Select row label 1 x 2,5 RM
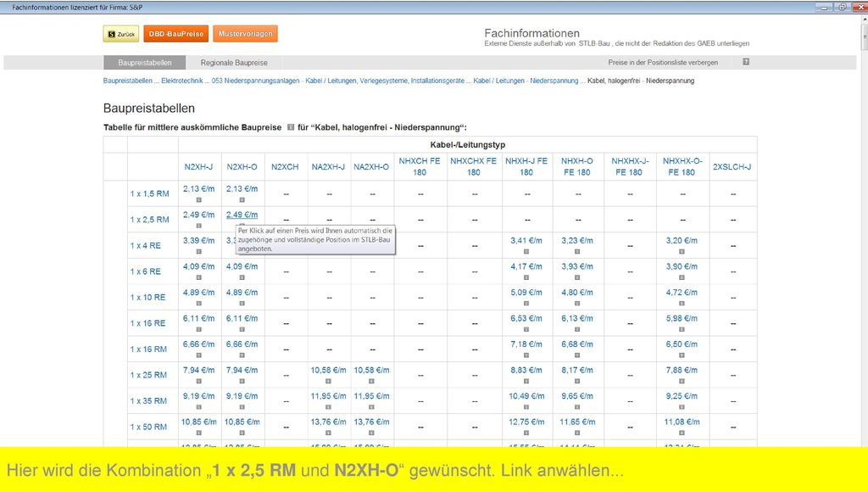This screenshot has height=492, width=868. [149, 220]
